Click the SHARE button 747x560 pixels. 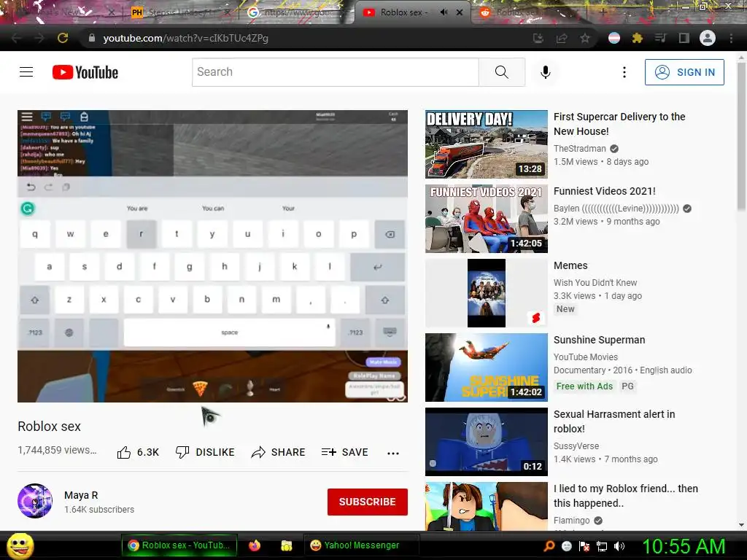278,452
